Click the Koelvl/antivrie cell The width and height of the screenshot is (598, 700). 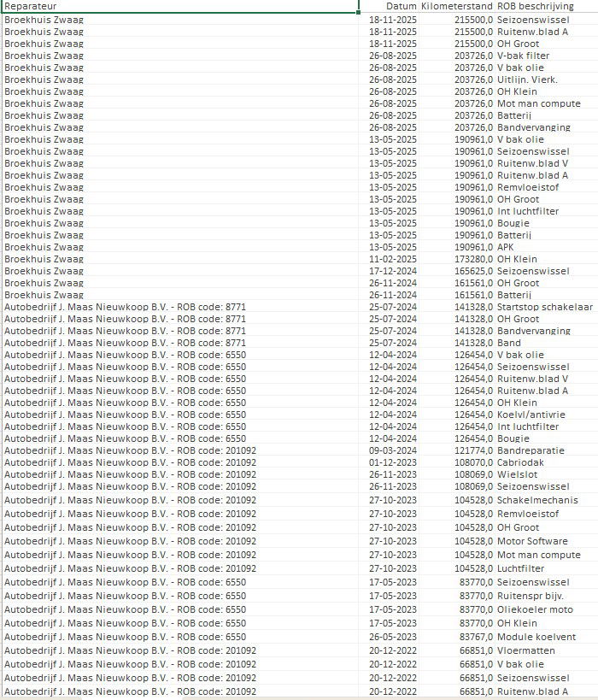pos(546,415)
